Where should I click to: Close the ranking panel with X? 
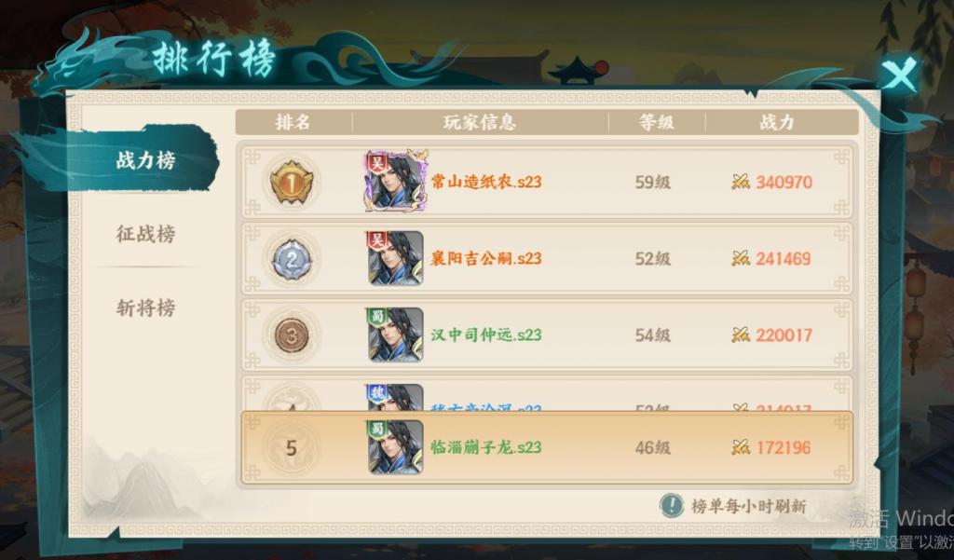click(x=899, y=75)
